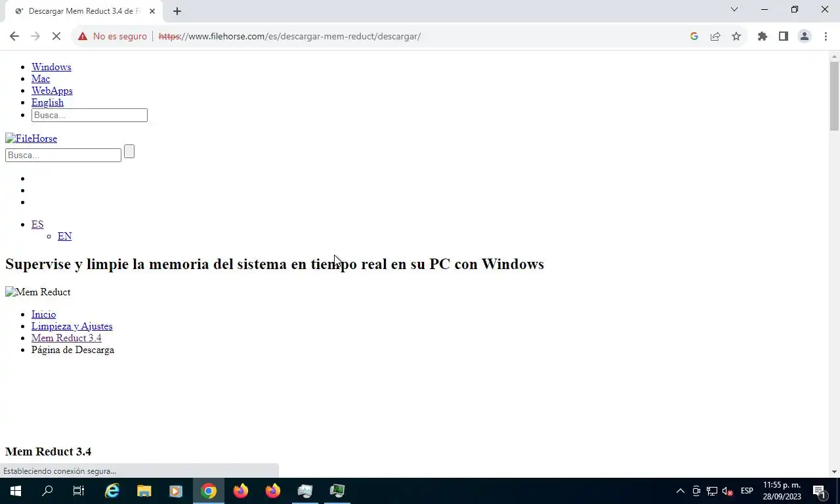Click the search submit button
Image resolution: width=840 pixels, height=504 pixels.
click(129, 152)
